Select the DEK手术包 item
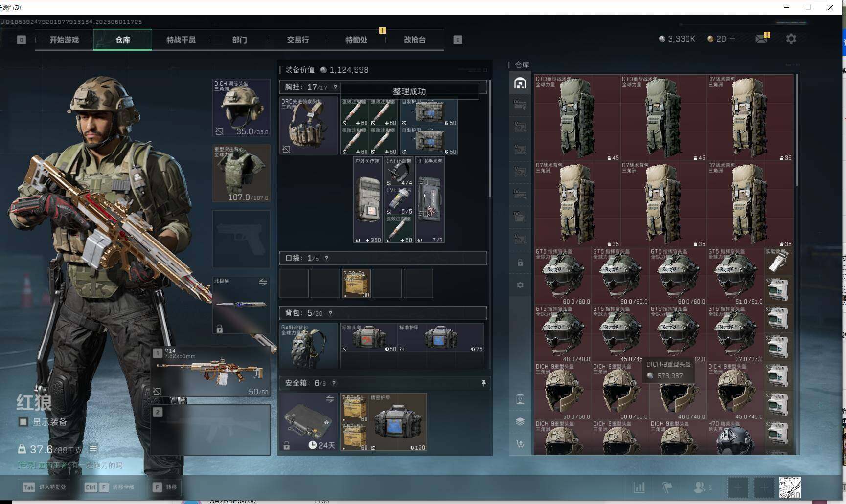The height and width of the screenshot is (504, 846). [x=430, y=200]
